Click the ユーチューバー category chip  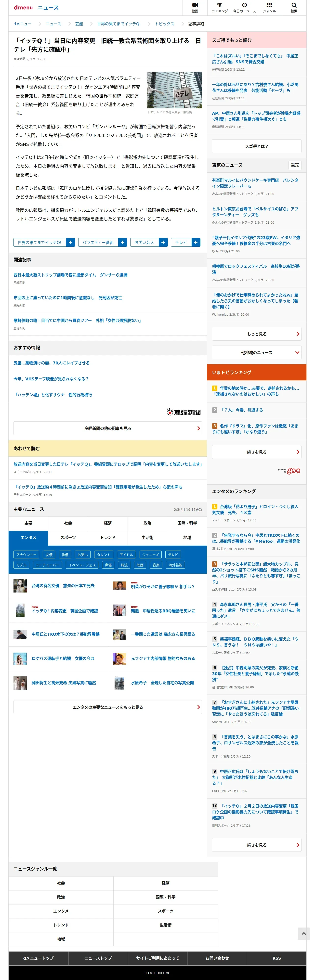coord(48,565)
